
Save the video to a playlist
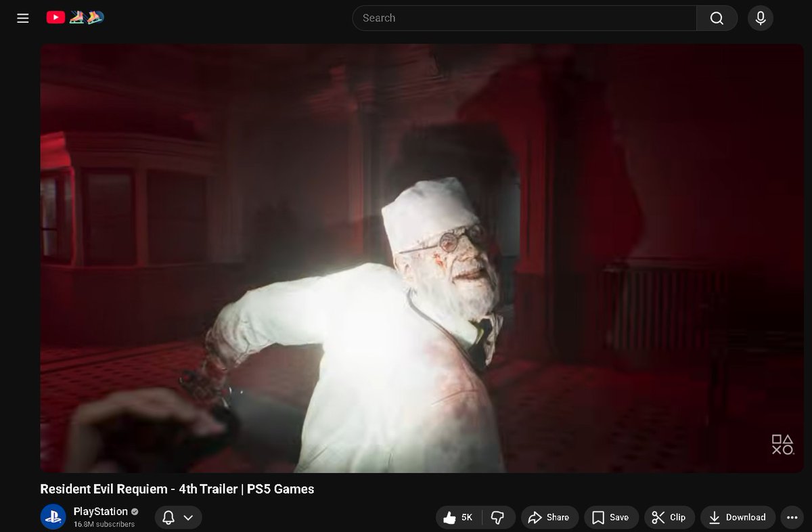pyautogui.click(x=611, y=518)
